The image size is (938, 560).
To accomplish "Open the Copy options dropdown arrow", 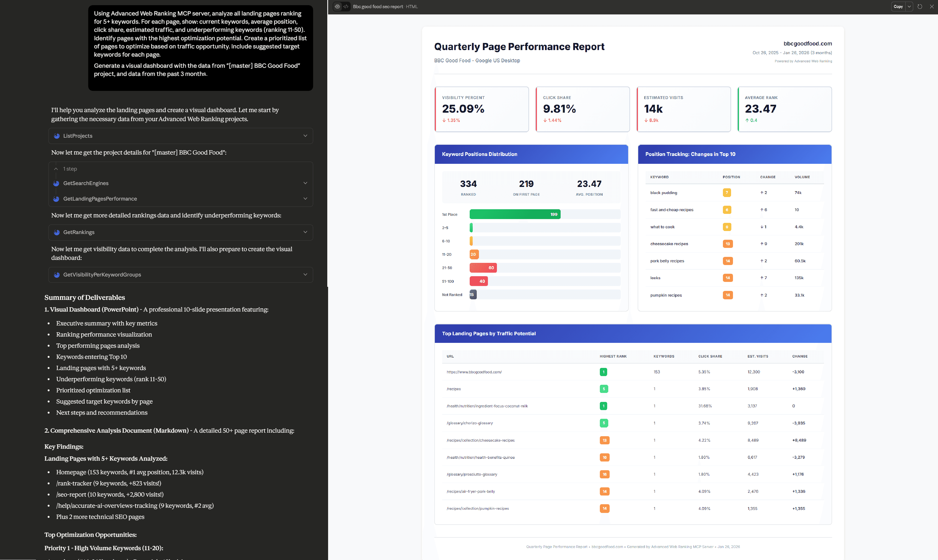I will click(910, 7).
